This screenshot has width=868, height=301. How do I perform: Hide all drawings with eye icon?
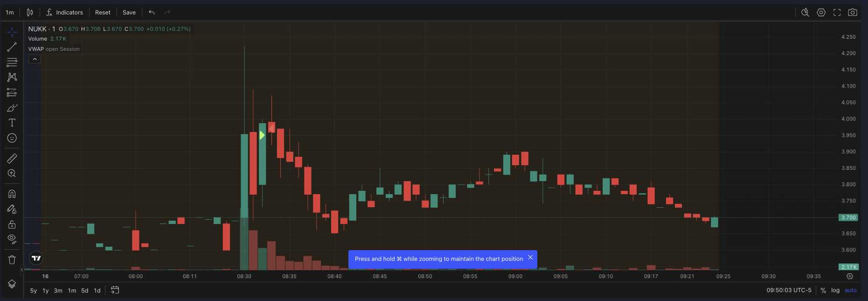(12, 239)
